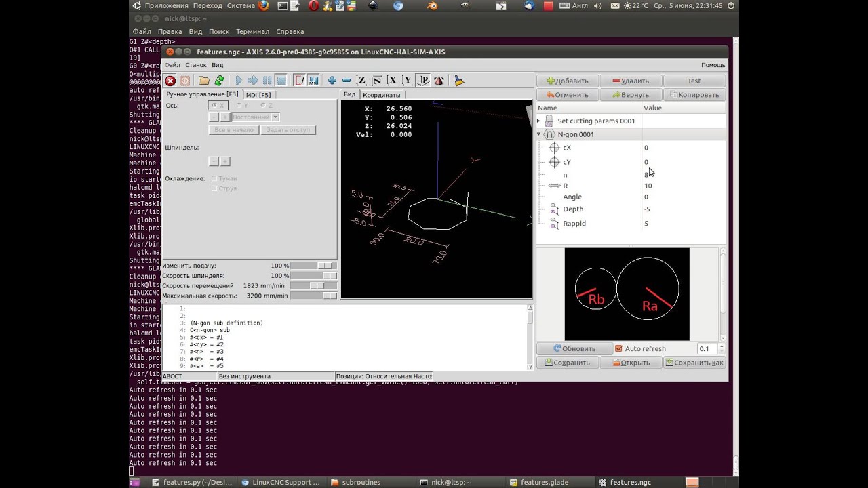Adjust the Скорость шпинделя slider
Viewport: 868px width, 488px height.
(x=313, y=276)
